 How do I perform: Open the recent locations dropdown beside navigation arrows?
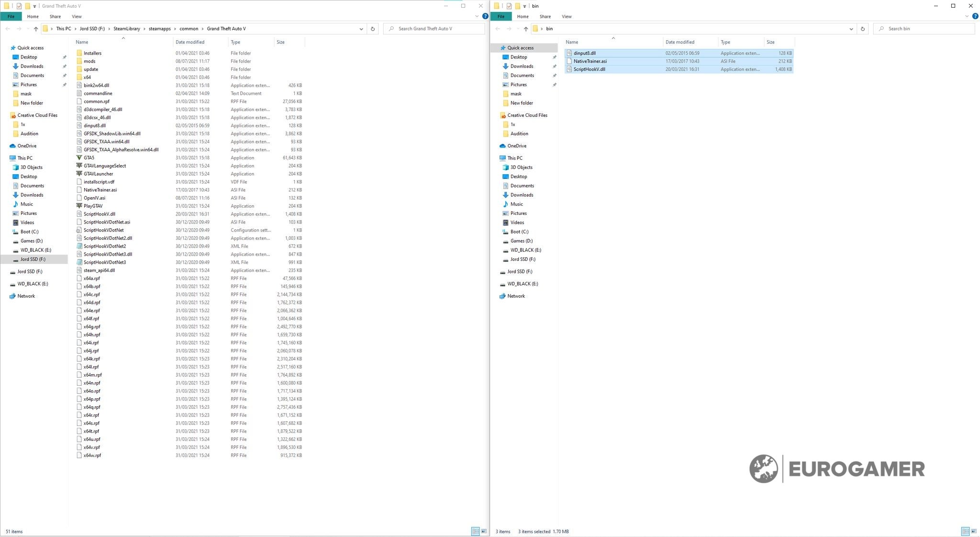(28, 29)
